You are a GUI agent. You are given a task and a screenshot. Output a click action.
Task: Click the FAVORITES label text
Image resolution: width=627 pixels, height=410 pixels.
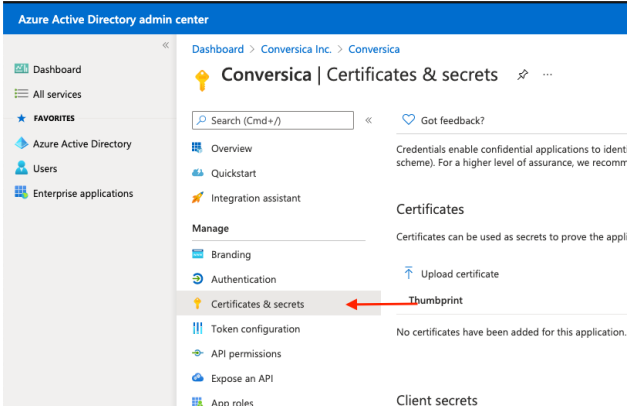tap(54, 118)
